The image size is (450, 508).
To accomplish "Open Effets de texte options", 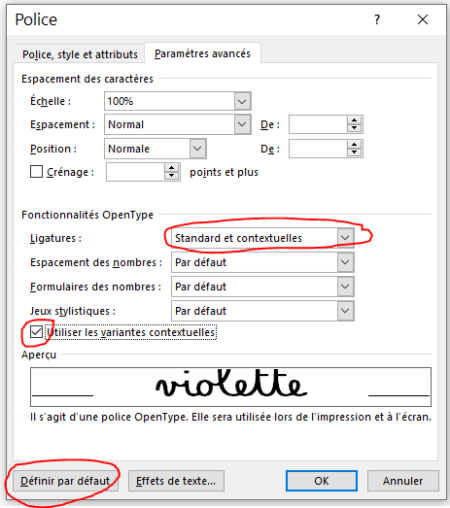I will (x=176, y=481).
